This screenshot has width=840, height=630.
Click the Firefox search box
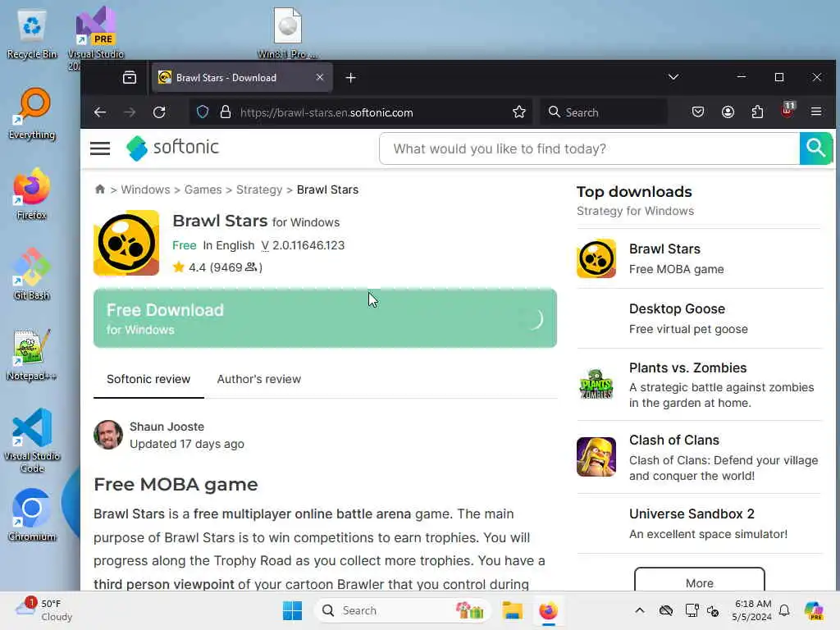coord(604,112)
